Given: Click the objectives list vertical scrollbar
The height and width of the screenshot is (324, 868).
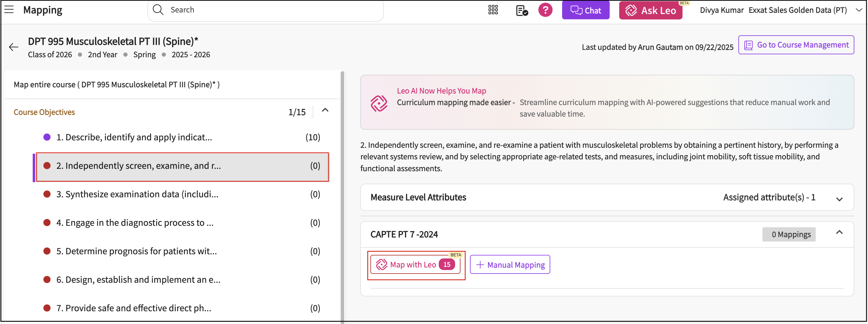Looking at the screenshot, I should (x=342, y=195).
